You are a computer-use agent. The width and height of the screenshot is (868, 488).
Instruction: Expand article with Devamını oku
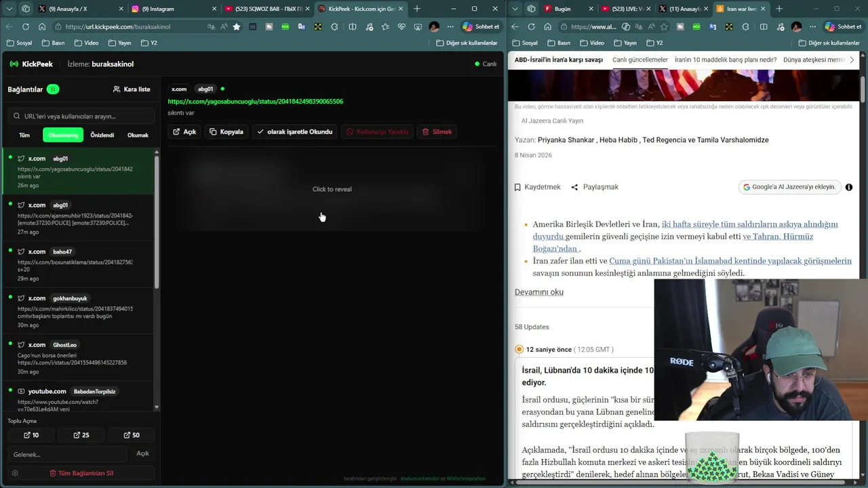539,292
